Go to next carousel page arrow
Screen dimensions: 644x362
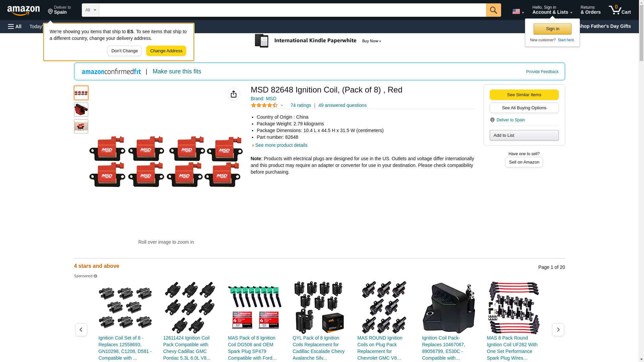pyautogui.click(x=558, y=330)
